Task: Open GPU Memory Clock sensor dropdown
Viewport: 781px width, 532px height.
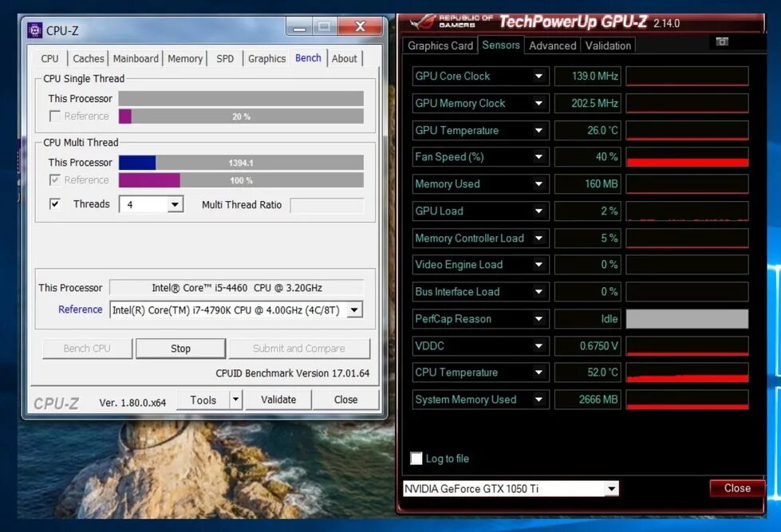Action: 538,103
